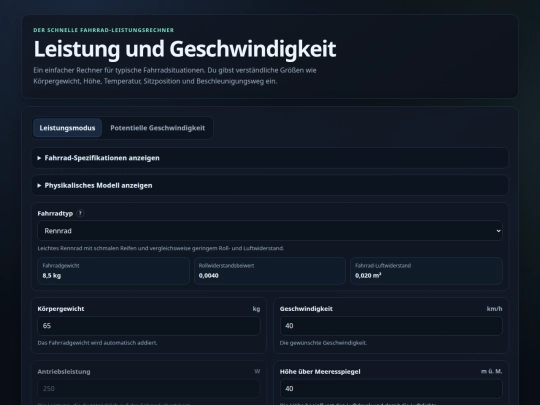Click the Rollwiderstandsbeiwert 0,0040 value card

[270, 271]
